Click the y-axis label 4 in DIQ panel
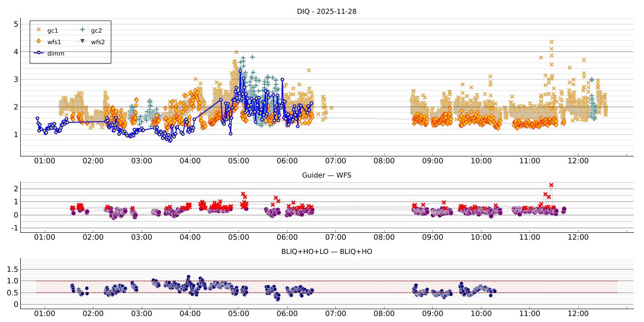The height and width of the screenshot is (322, 644). pos(16,52)
